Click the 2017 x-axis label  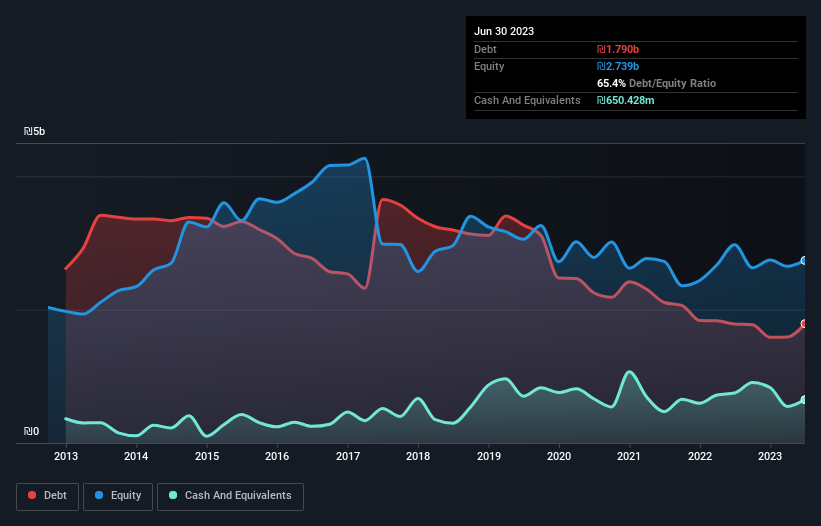(348, 456)
